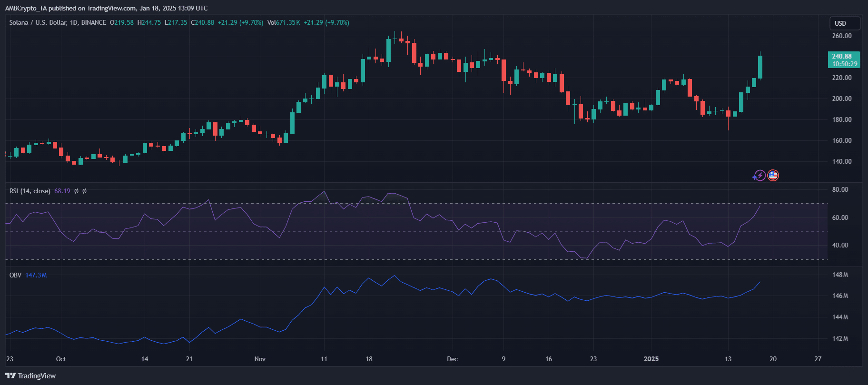Click the OBV value 147.3M
This screenshot has width=868, height=385.
[36, 276]
